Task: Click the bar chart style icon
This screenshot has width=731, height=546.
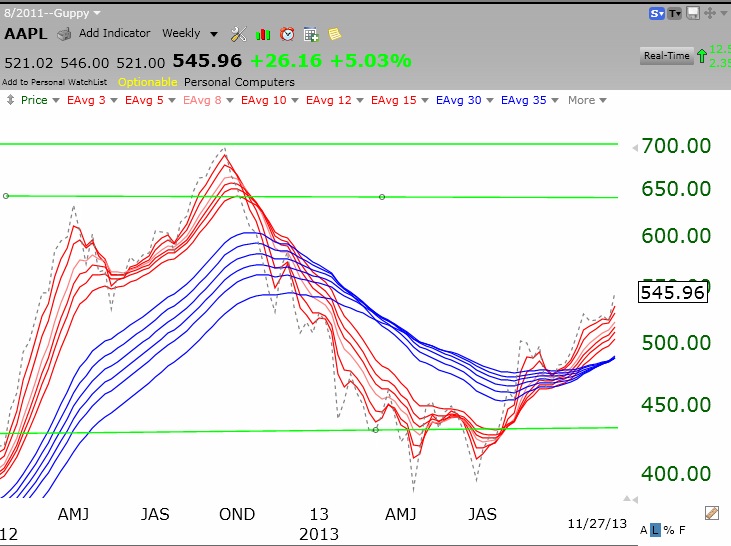Action: click(263, 35)
